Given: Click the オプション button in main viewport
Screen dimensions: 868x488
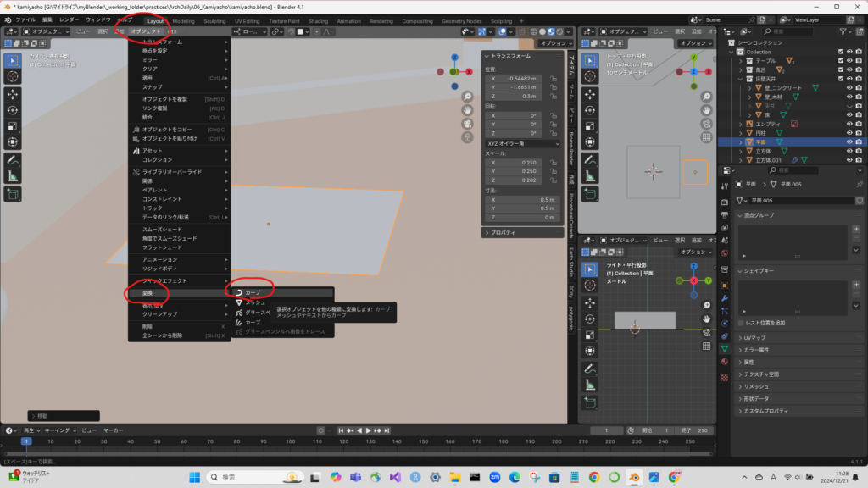Looking at the screenshot, I should [x=553, y=42].
